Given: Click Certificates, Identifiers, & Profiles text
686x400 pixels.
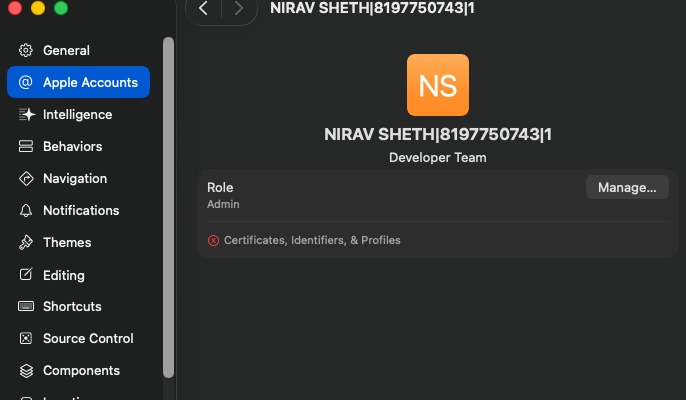Looking at the screenshot, I should click(x=312, y=240).
